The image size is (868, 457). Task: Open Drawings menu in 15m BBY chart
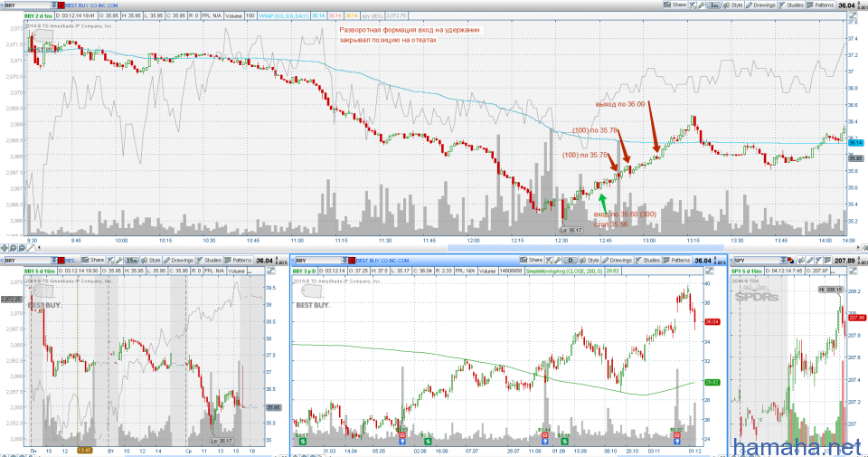[178, 260]
